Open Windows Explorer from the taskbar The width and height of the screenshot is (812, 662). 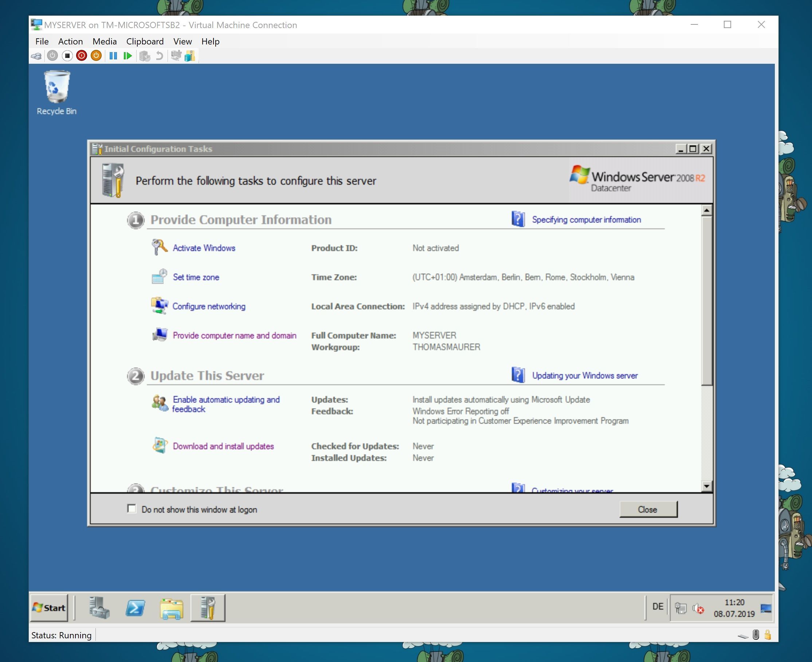coord(172,608)
